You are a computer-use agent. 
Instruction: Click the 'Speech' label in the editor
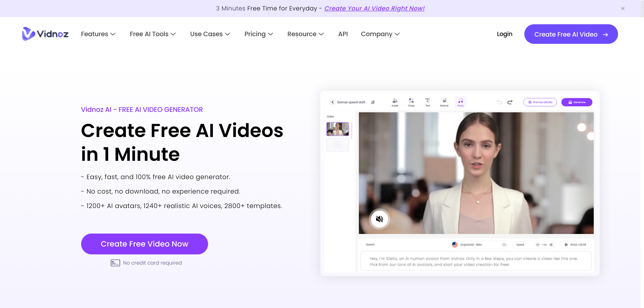(370, 245)
